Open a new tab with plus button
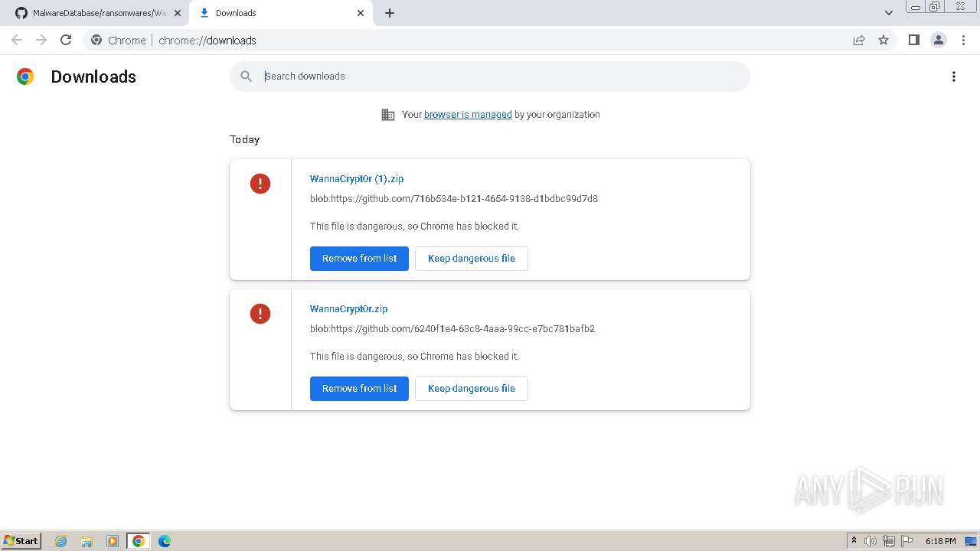Image resolution: width=980 pixels, height=551 pixels. click(390, 13)
